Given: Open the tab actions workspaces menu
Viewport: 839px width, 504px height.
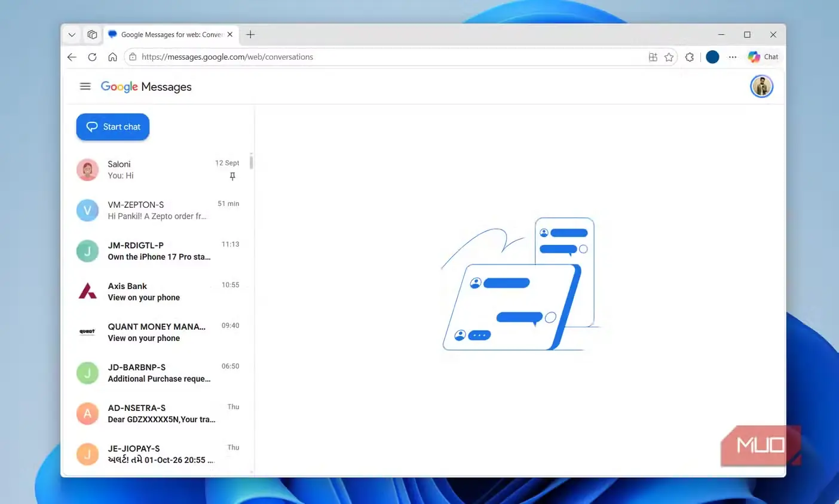Looking at the screenshot, I should [92, 35].
